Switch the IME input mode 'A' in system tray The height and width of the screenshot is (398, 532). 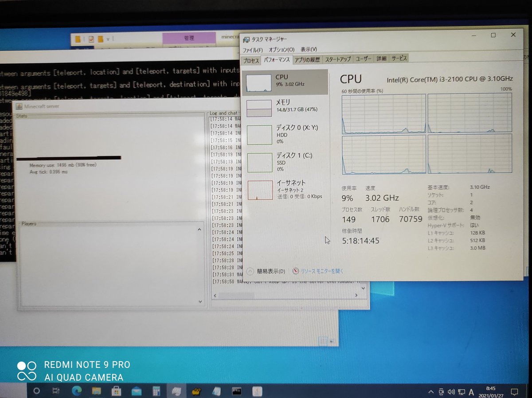pyautogui.click(x=471, y=391)
